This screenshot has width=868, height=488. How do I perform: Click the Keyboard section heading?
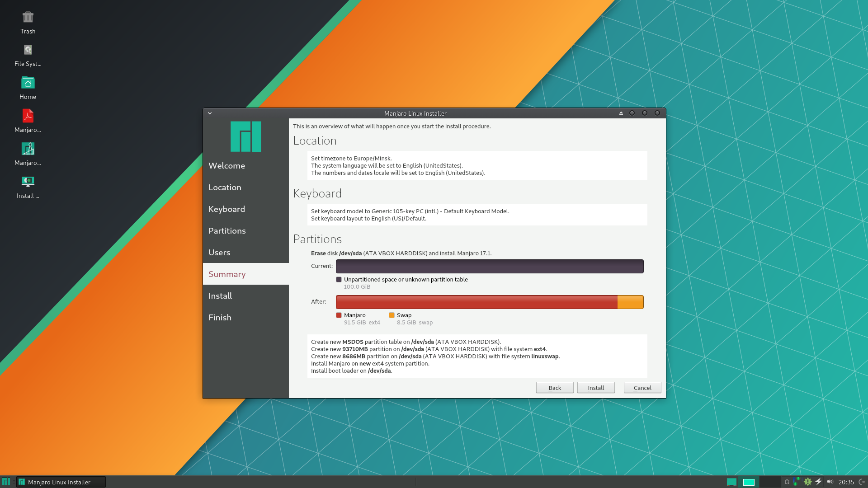(x=317, y=193)
